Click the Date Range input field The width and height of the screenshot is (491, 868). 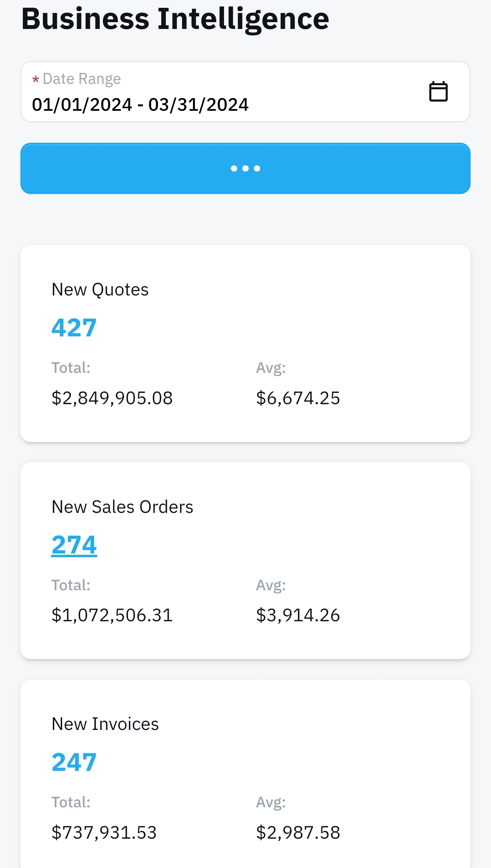pos(245,92)
